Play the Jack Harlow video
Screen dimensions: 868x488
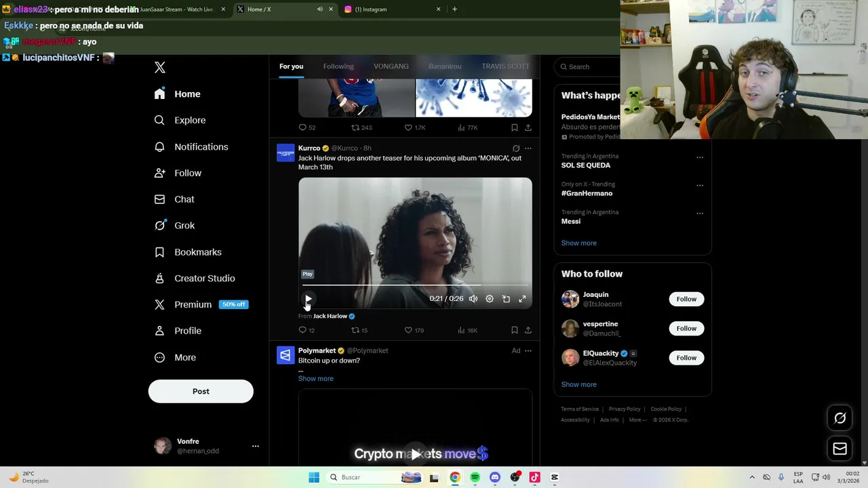coord(309,299)
